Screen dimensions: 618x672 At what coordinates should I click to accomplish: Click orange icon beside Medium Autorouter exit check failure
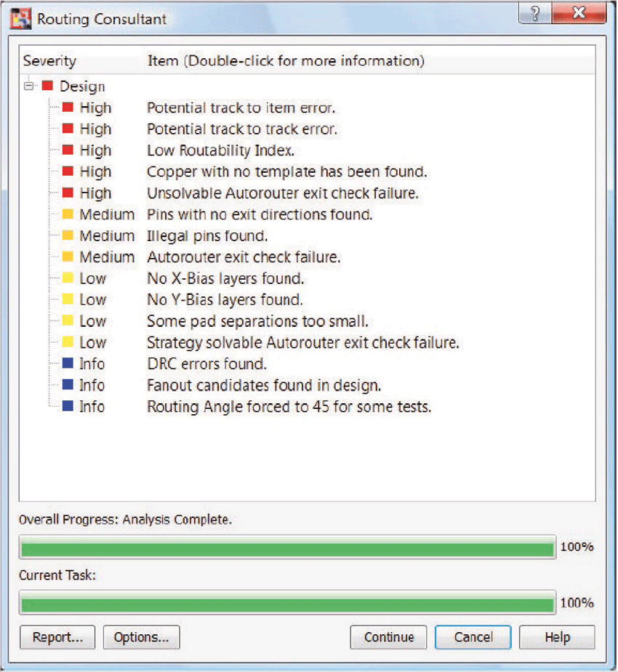68,256
